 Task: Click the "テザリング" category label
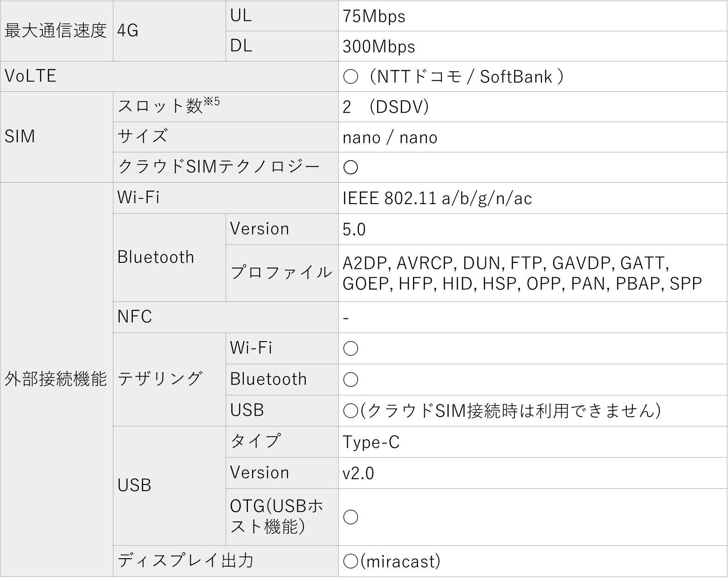pyautogui.click(x=159, y=379)
